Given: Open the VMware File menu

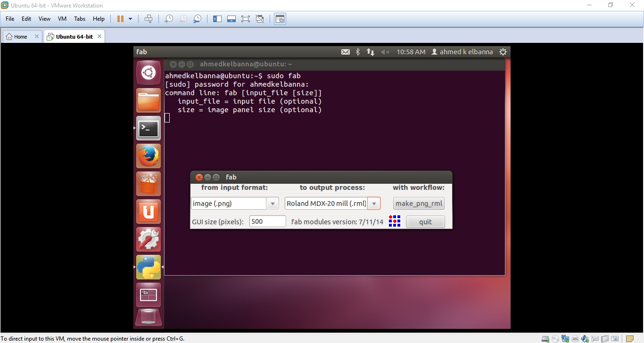Looking at the screenshot, I should click(10, 19).
